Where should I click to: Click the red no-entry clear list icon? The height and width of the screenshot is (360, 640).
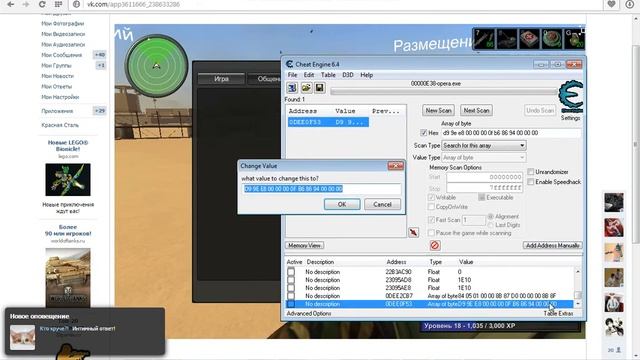coord(435,245)
